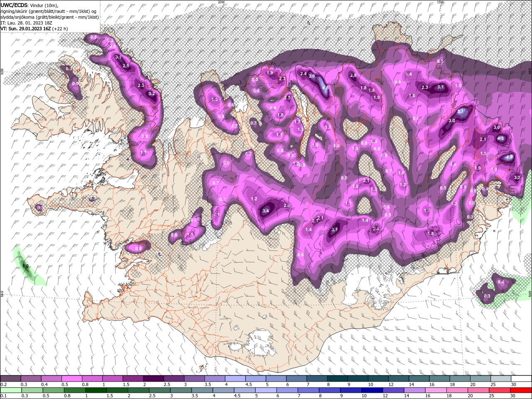Click the 0.2 label in upper legend
Screen dimensions: 532x399
point(3,384)
